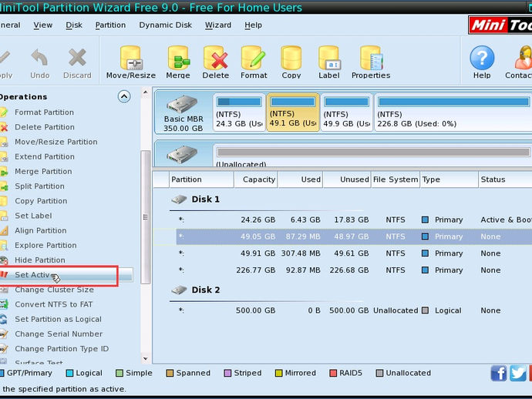Click the Logical legend color swatch

coord(69,374)
